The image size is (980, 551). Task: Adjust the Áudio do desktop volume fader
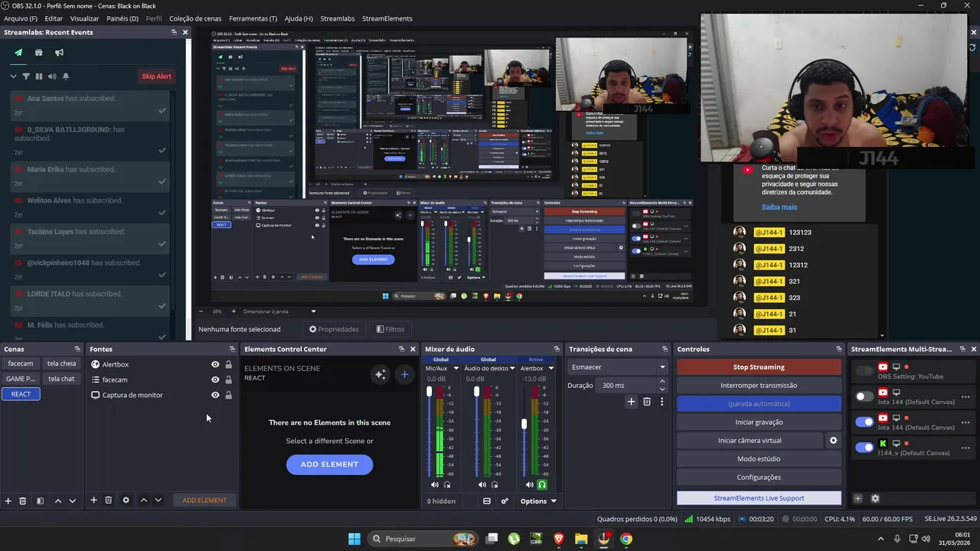coord(476,392)
